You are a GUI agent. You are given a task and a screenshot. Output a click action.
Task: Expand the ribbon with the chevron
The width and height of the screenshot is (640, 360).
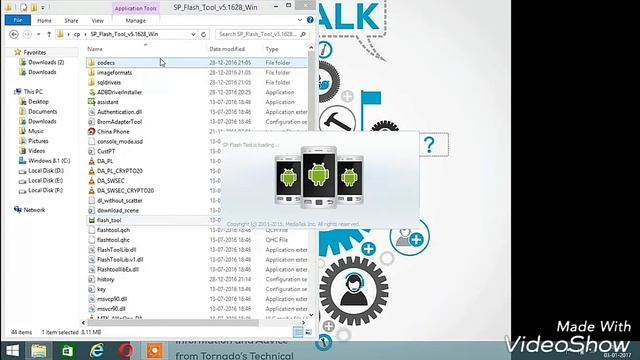point(300,20)
